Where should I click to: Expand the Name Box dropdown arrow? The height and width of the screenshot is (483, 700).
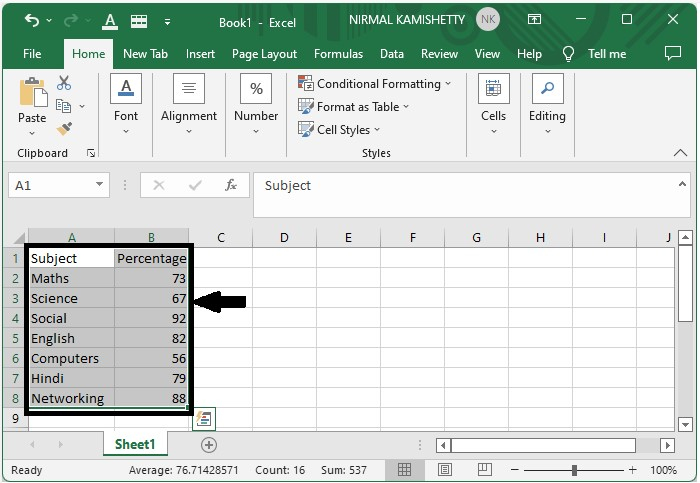(100, 185)
